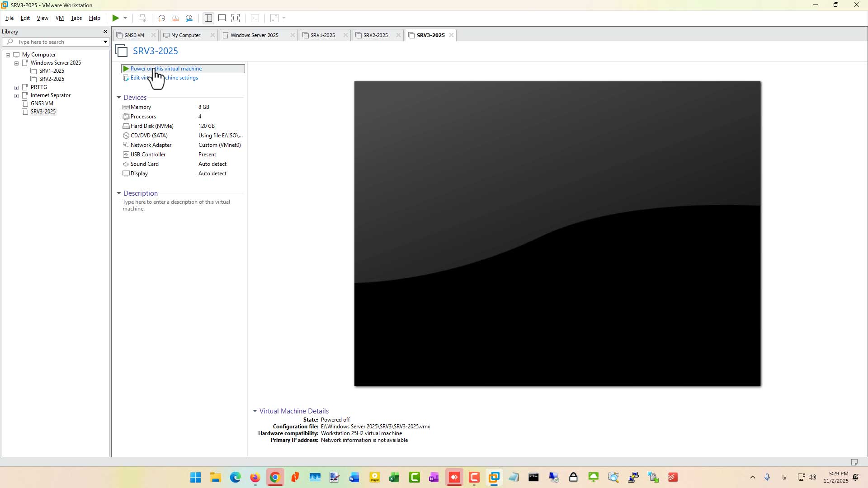Image resolution: width=868 pixels, height=488 pixels.
Task: Collapse the Virtual Machine Details section
Action: tap(255, 411)
